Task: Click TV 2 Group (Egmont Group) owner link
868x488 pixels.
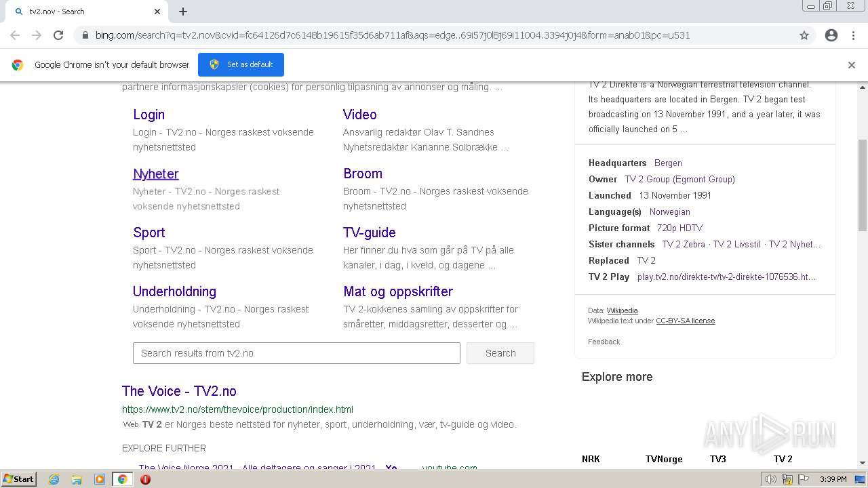Action: (679, 179)
